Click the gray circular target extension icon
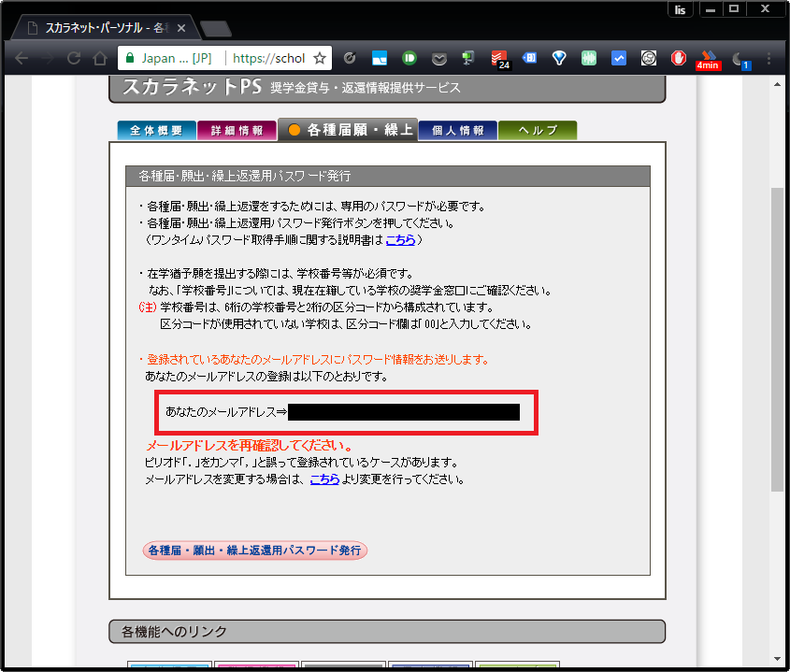The width and height of the screenshot is (790, 672). (x=350, y=59)
